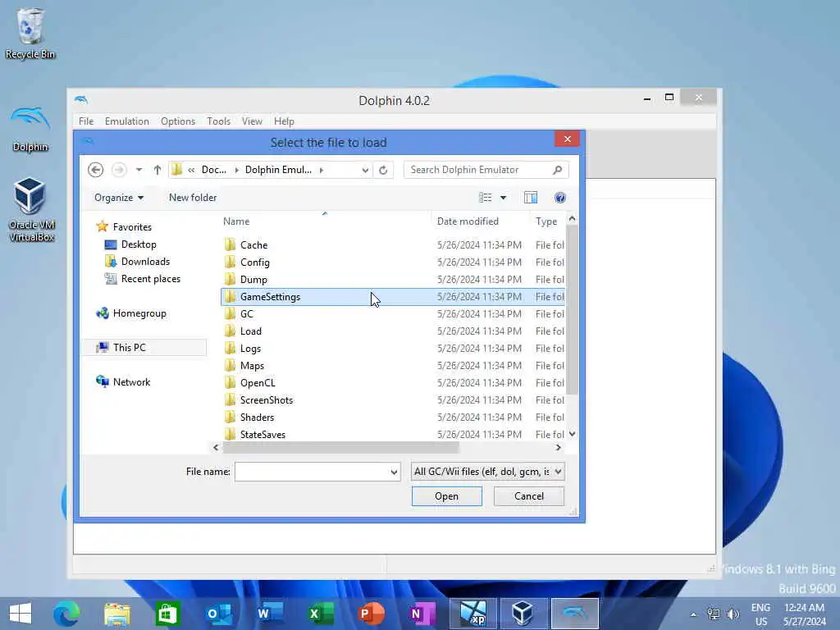Open the Cache folder icon
Viewport: 840px width, 630px height.
point(230,244)
